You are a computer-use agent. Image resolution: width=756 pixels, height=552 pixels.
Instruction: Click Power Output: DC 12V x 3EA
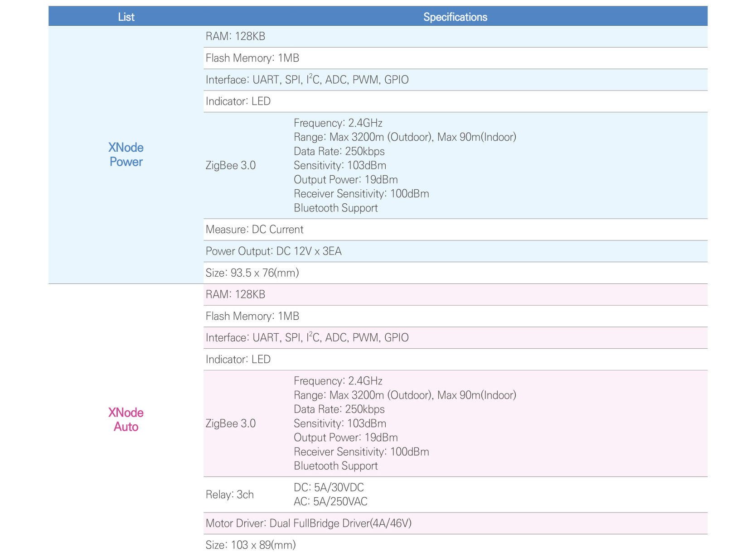(273, 251)
